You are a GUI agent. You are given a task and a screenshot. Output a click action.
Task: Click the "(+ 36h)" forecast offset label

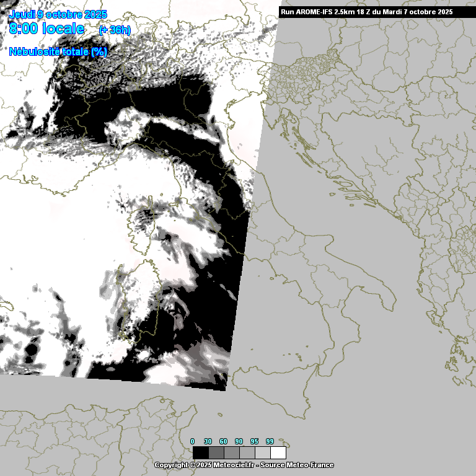point(115,30)
